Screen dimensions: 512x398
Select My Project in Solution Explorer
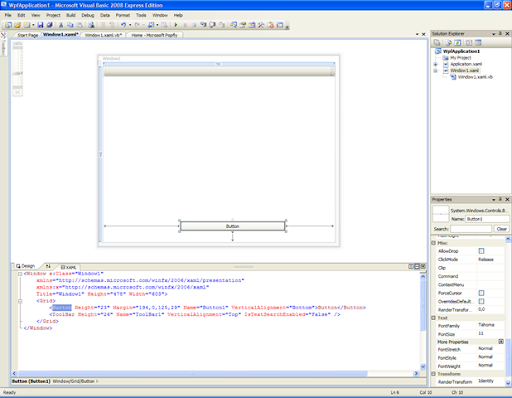tap(461, 58)
